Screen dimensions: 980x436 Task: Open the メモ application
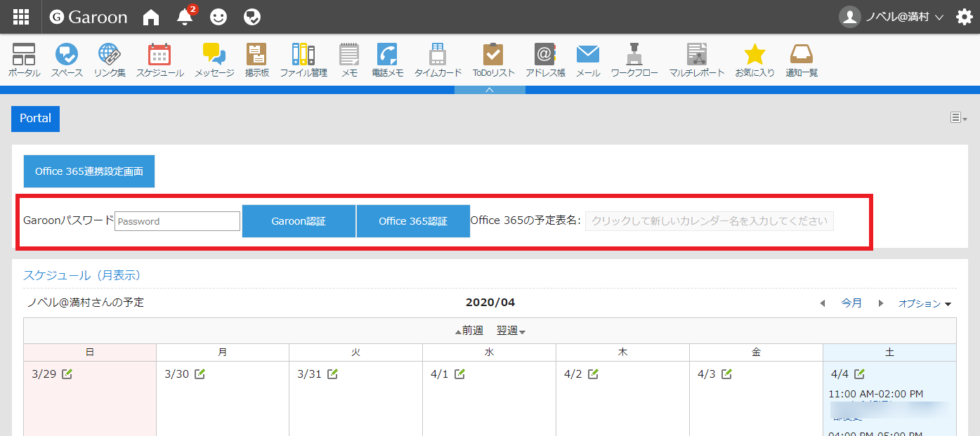click(x=349, y=60)
